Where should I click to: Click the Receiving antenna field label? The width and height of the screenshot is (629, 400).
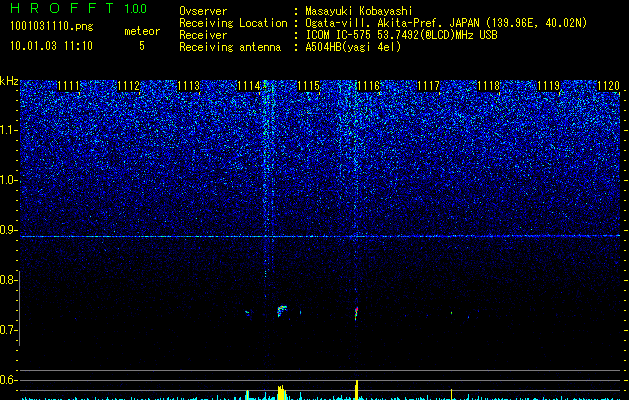coord(230,47)
